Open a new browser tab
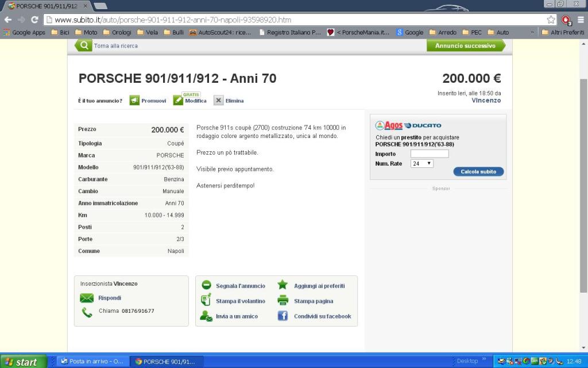Viewport: 588px width, 368px height. (x=100, y=6)
